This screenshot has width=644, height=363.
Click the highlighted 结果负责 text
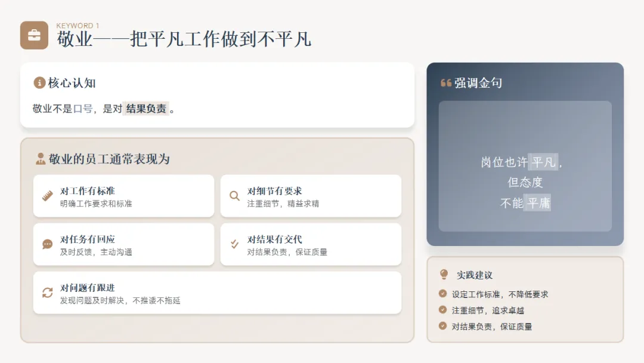(146, 109)
